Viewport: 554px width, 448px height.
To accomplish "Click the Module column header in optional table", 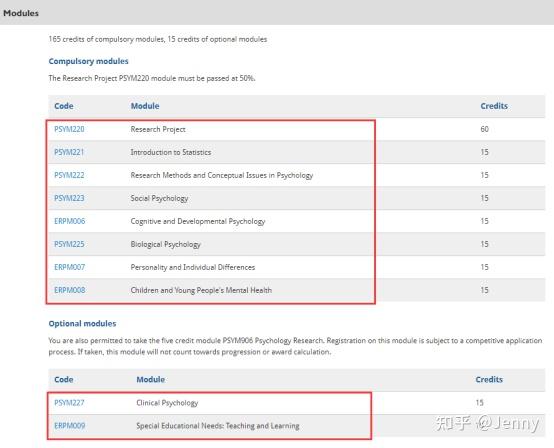I will coord(151,379).
